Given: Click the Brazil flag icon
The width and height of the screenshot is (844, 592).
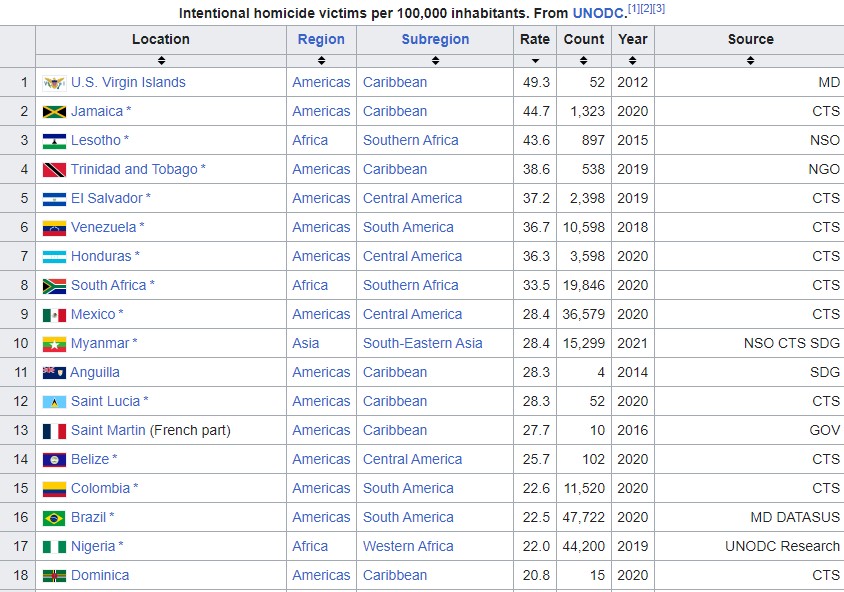Looking at the screenshot, I should pyautogui.click(x=54, y=518).
